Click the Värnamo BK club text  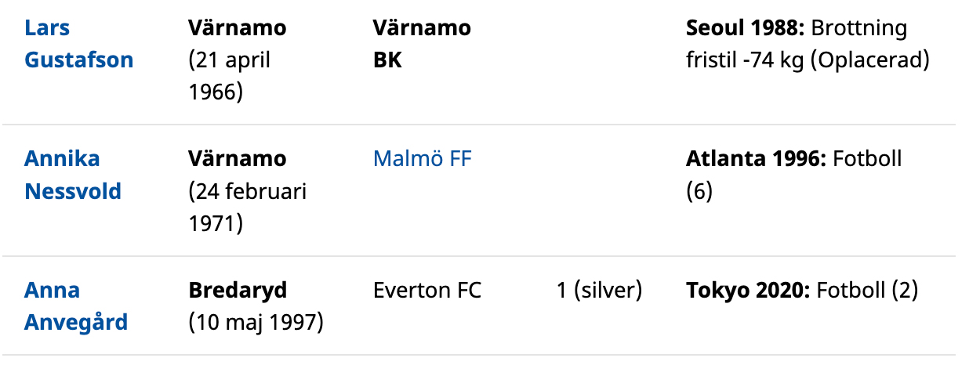pyautogui.click(x=422, y=44)
